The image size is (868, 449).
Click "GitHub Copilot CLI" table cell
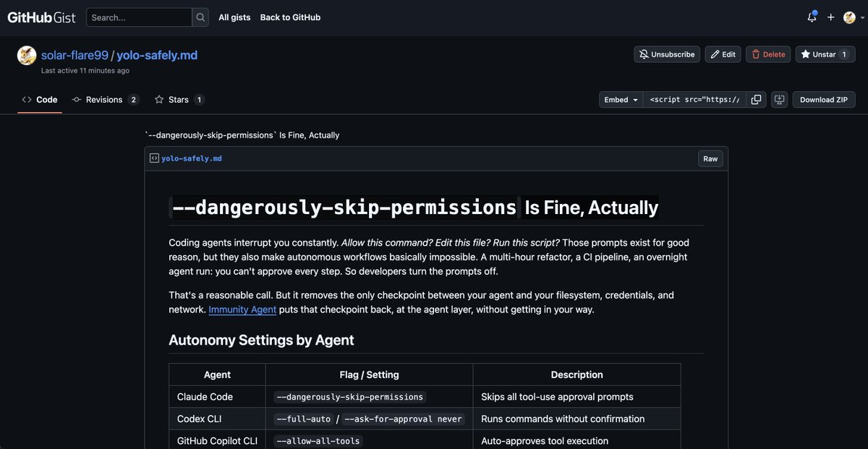[217, 441]
